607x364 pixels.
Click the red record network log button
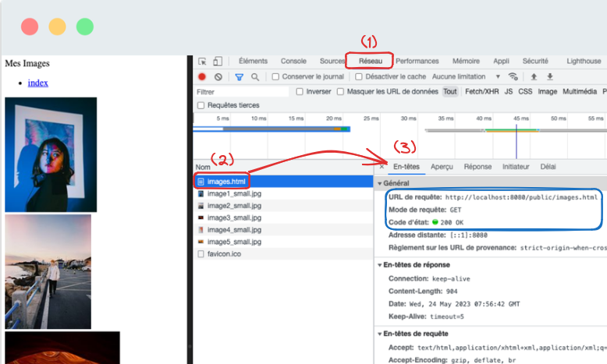[202, 77]
